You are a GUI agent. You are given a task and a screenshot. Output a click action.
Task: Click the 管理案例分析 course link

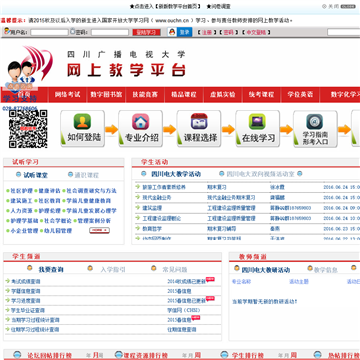[x=94, y=221]
